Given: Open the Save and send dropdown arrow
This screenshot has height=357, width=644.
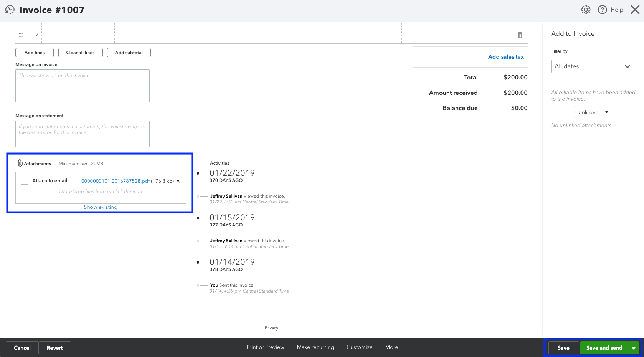Looking at the screenshot, I should point(634,348).
